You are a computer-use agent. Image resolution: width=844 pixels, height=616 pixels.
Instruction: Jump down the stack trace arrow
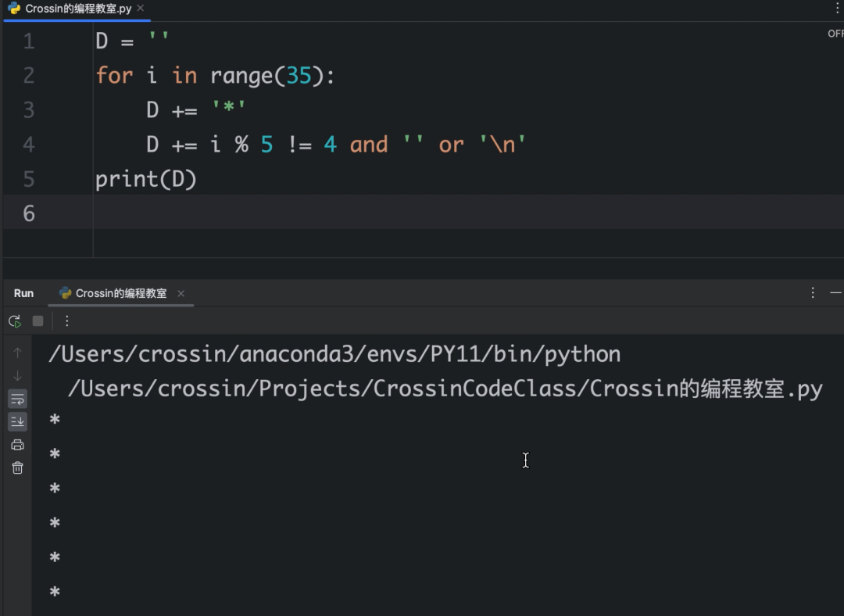pos(17,375)
